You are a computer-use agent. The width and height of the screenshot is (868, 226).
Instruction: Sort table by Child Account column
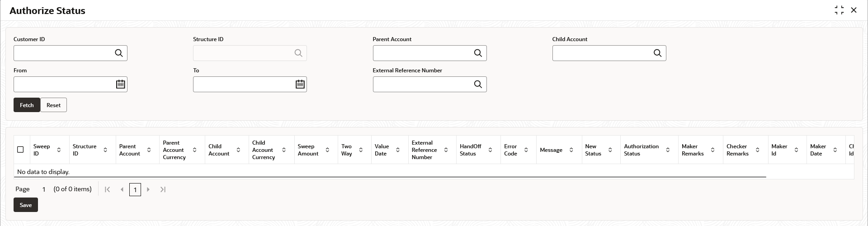(238, 150)
